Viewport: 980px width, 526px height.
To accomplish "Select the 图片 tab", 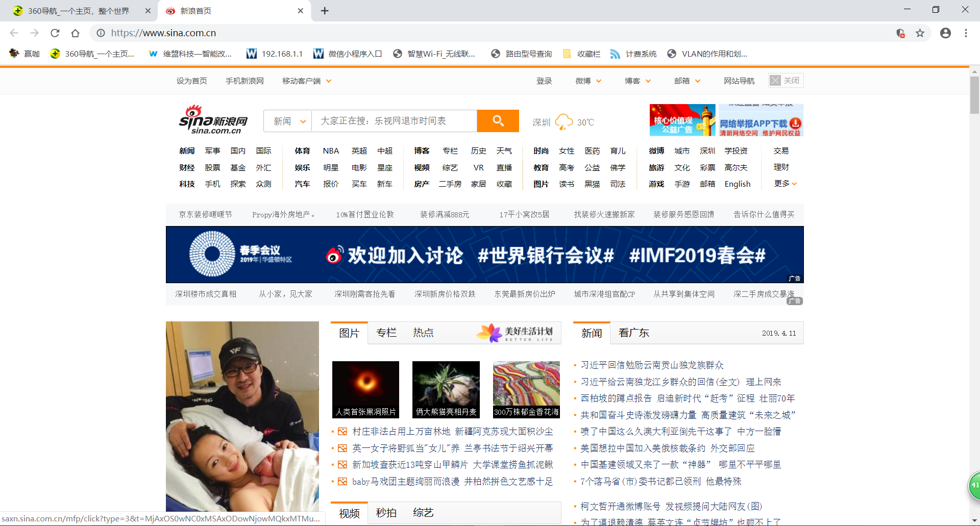I will [x=349, y=333].
